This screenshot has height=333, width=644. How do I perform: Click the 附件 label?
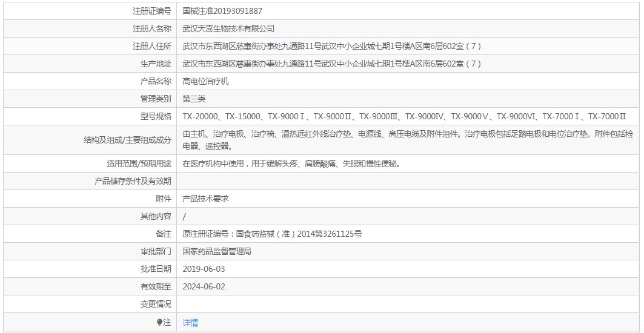coord(164,199)
